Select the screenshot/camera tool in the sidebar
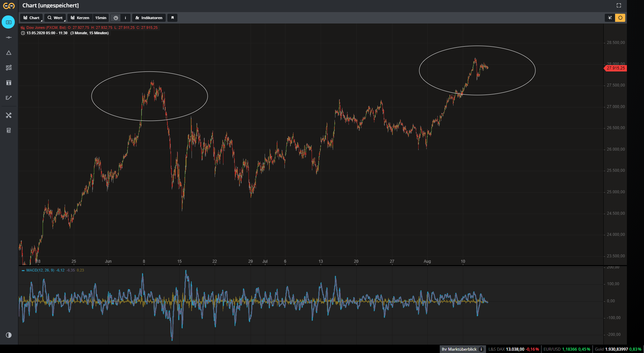 click(x=8, y=22)
